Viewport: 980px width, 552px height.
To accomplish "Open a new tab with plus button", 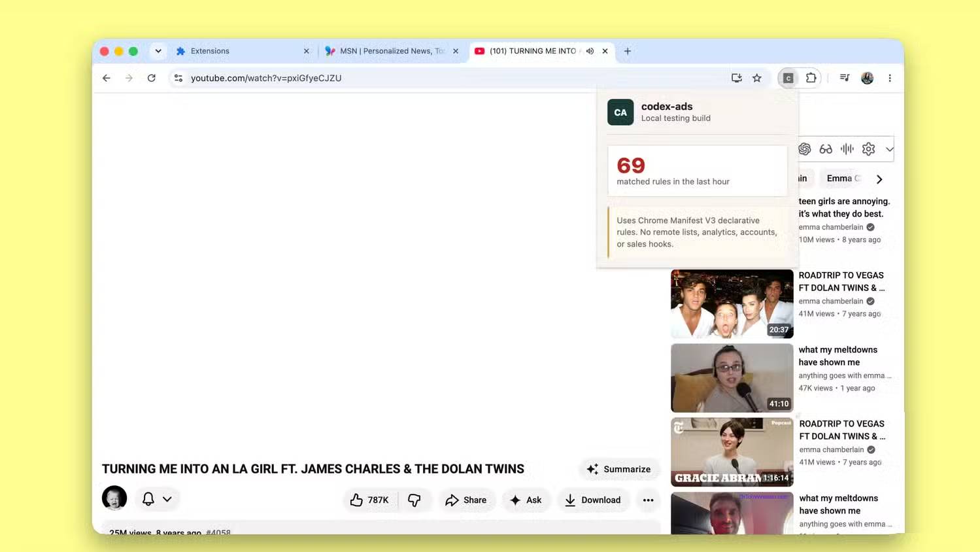I will point(628,51).
